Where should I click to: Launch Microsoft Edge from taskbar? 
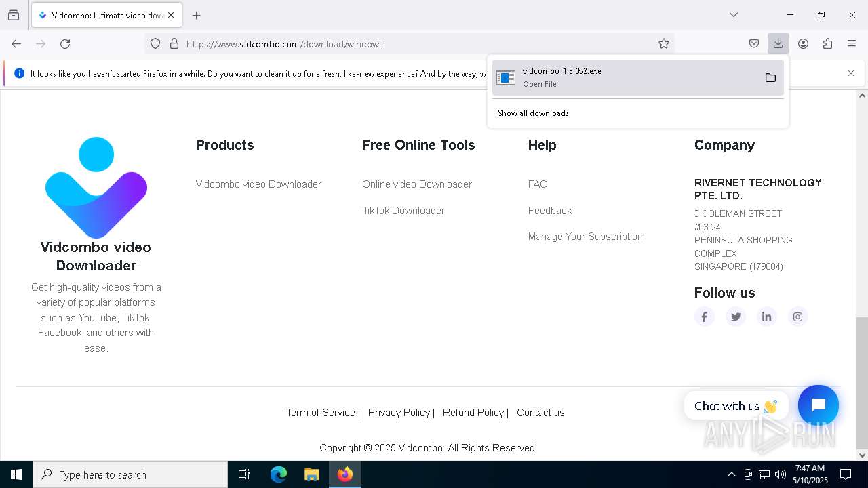279,474
